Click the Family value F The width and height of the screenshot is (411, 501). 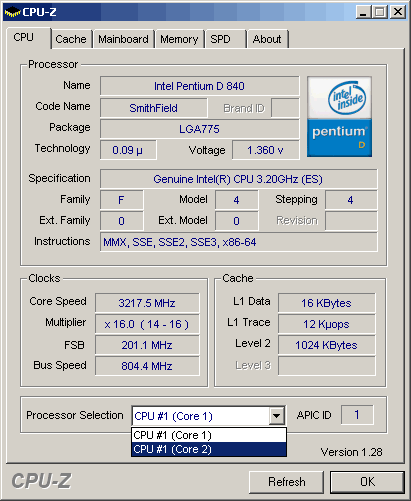(122, 200)
